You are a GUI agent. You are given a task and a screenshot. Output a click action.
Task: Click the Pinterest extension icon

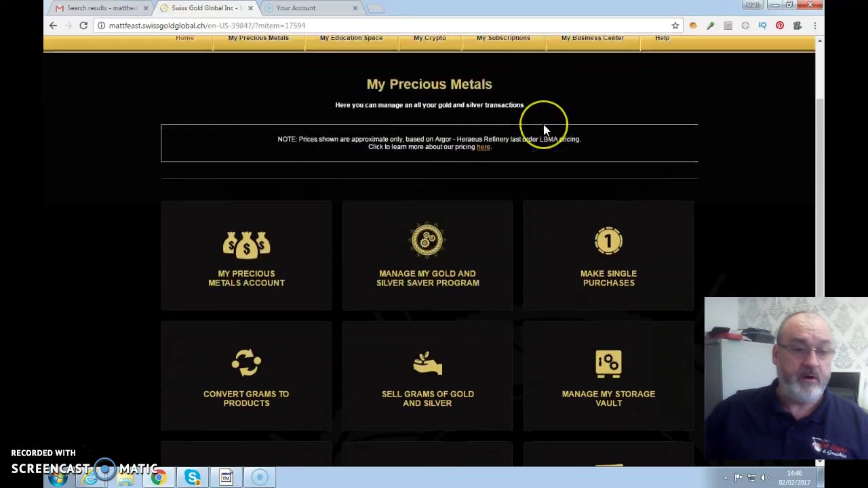point(780,26)
